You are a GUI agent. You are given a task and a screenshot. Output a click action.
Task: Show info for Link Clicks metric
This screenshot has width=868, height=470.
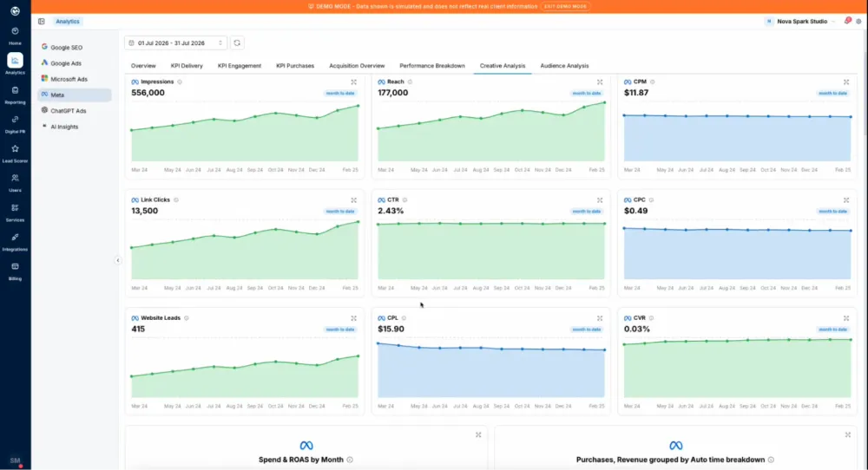point(176,200)
